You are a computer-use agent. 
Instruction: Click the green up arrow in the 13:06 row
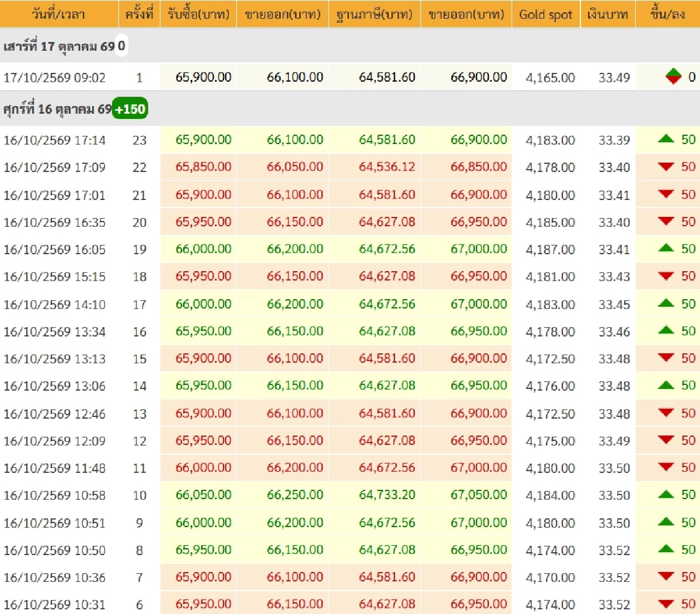click(x=666, y=385)
